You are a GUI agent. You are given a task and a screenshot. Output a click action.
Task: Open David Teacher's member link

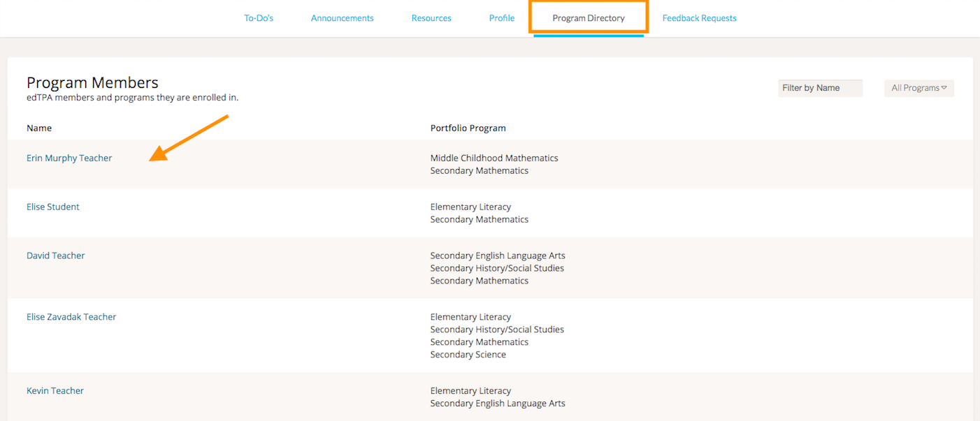56,256
